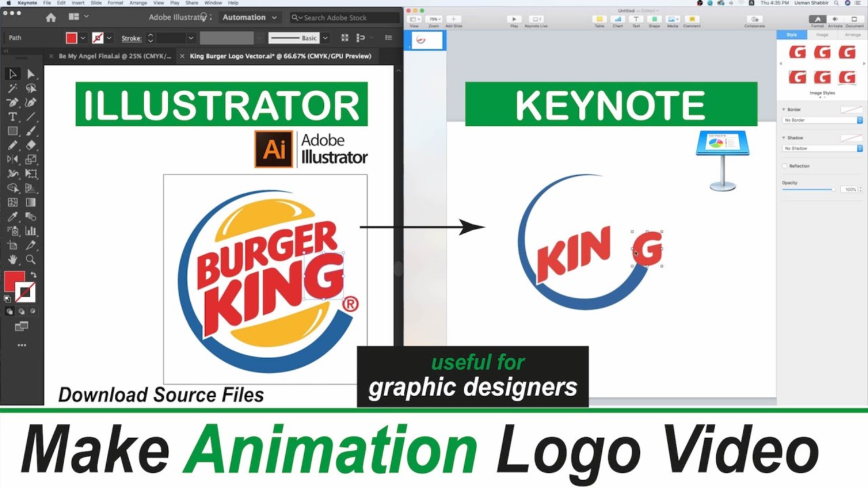
Task: Open the stroke weight dropdown
Action: pyautogui.click(x=191, y=38)
